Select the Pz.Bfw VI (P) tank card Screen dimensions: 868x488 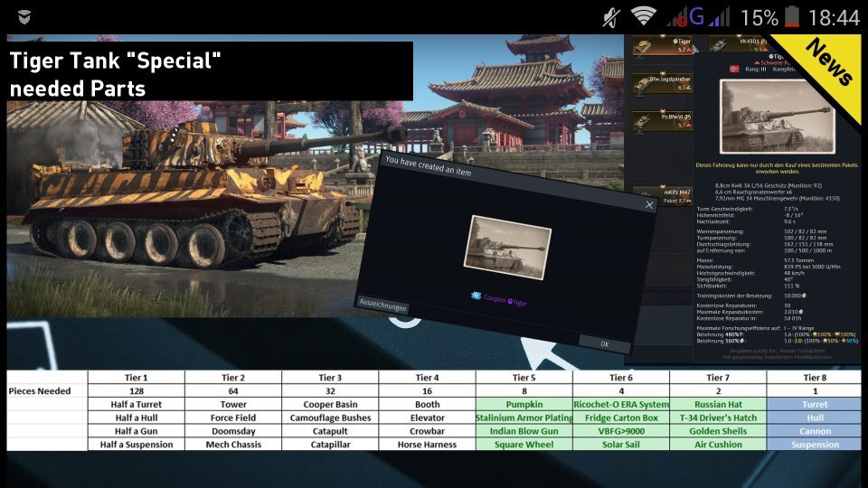(663, 120)
